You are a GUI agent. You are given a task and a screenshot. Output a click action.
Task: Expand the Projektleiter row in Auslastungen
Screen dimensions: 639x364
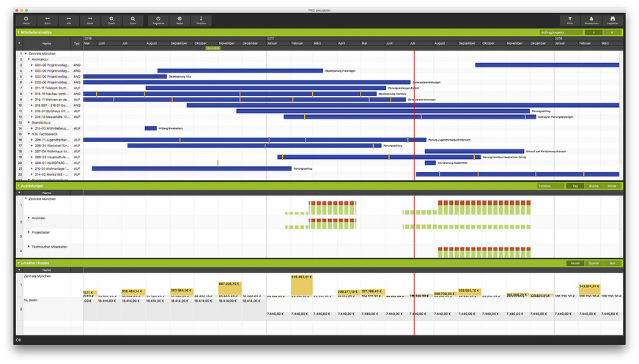coord(29,233)
